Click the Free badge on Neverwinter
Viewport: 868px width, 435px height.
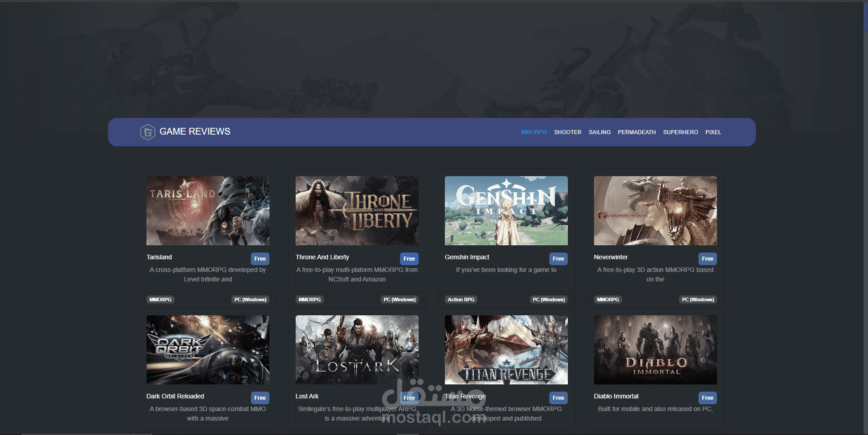pos(708,259)
